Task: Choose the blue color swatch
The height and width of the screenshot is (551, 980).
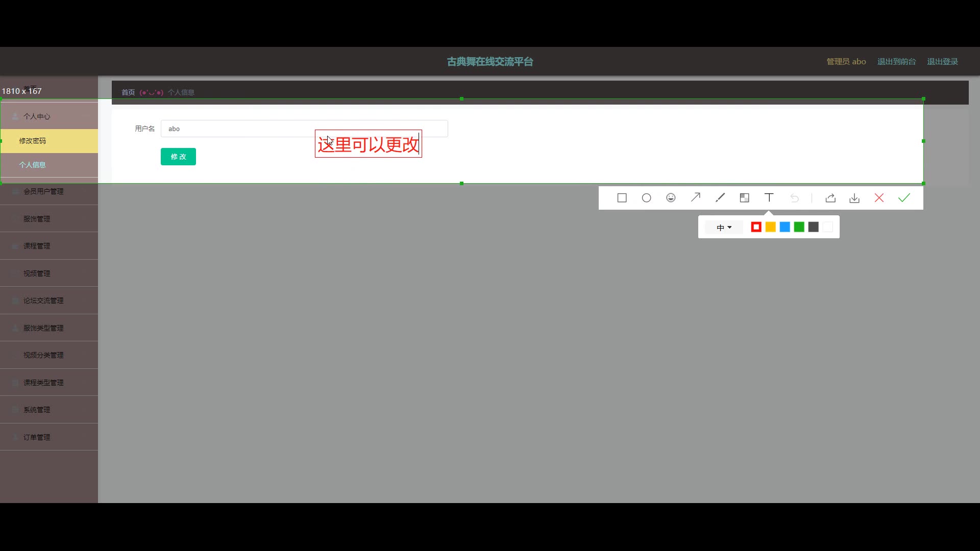Action: point(785,227)
